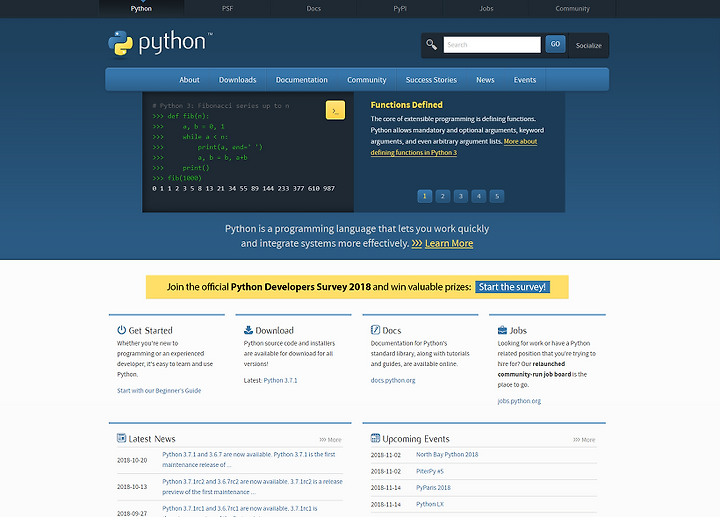Click the Jobs briefcase icon

click(502, 330)
